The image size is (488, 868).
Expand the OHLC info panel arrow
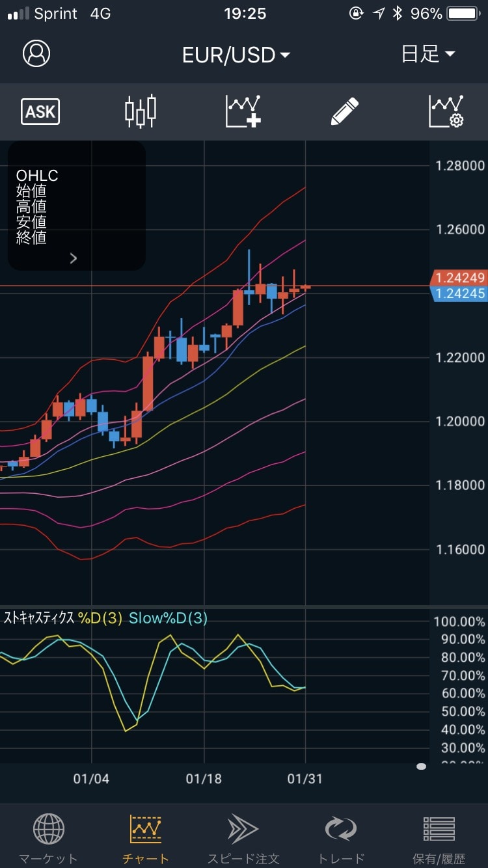[74, 258]
